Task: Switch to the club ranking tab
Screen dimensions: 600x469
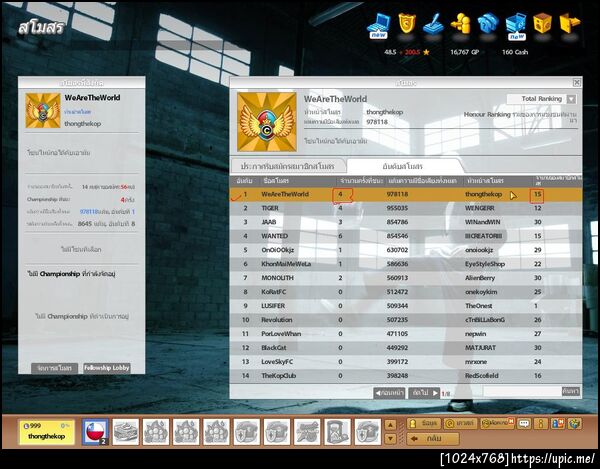Action: 403,166
